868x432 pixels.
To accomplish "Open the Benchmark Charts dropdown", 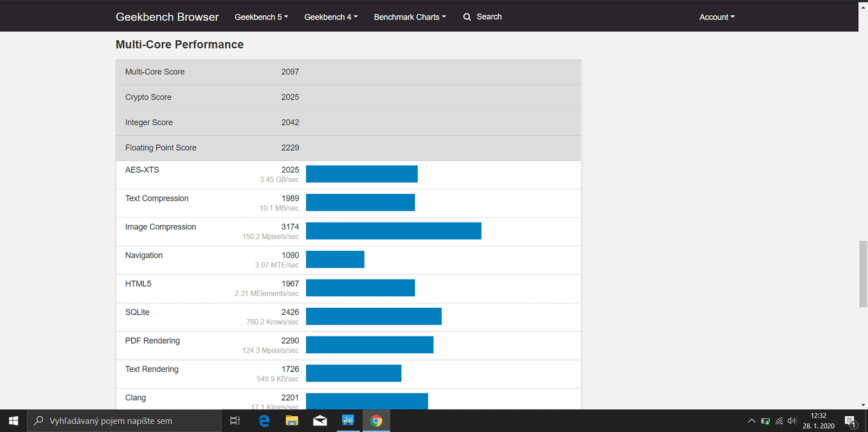I will [410, 17].
